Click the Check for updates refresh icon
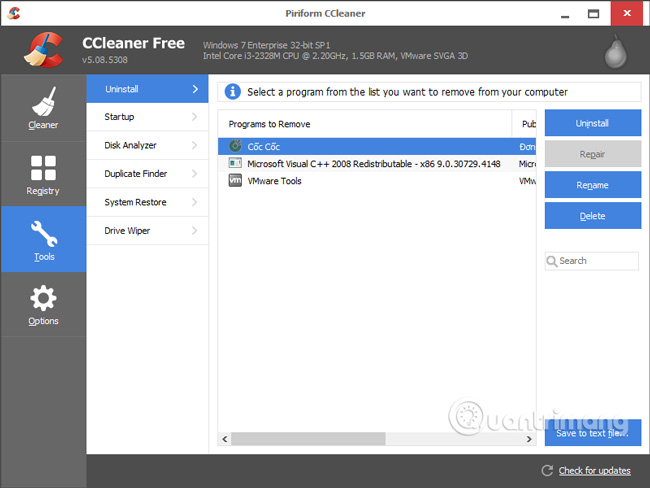Viewport: 650px width, 488px height. tap(546, 470)
